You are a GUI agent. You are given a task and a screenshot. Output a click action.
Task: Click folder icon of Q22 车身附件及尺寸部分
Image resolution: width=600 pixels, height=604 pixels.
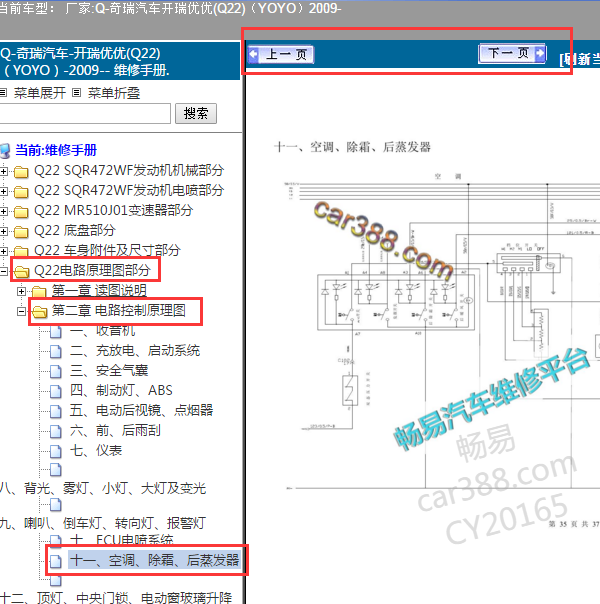pyautogui.click(x=21, y=251)
